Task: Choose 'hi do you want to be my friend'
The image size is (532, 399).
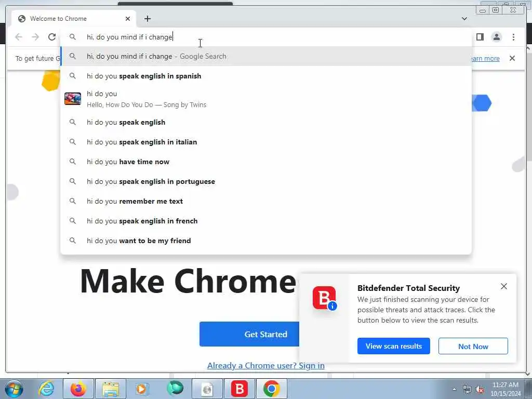Action: [266, 241]
